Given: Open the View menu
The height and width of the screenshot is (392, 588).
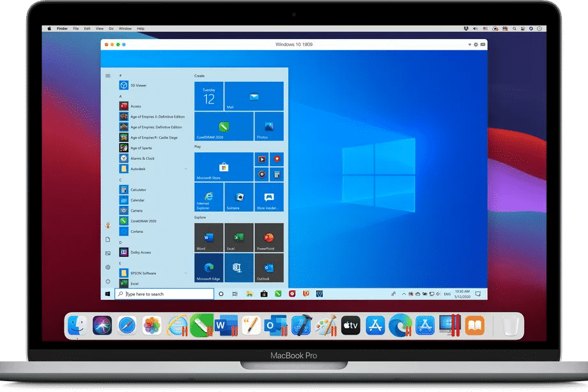Looking at the screenshot, I should click(x=99, y=29).
